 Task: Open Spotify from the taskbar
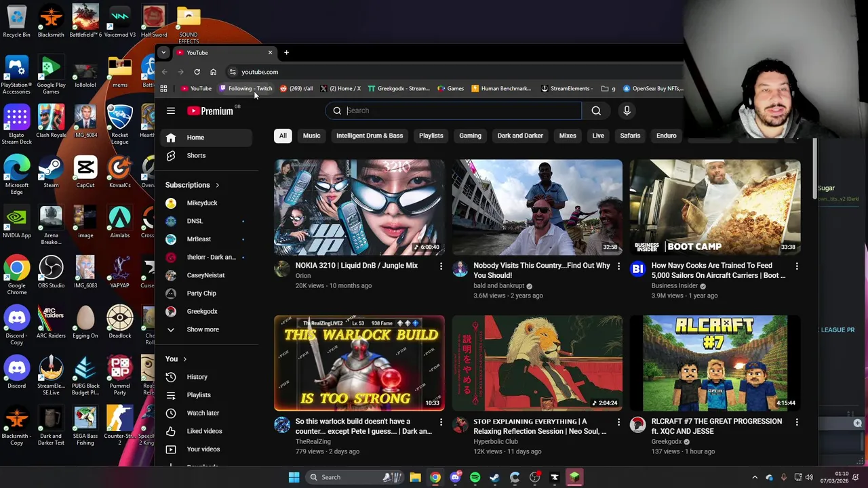[x=475, y=477]
